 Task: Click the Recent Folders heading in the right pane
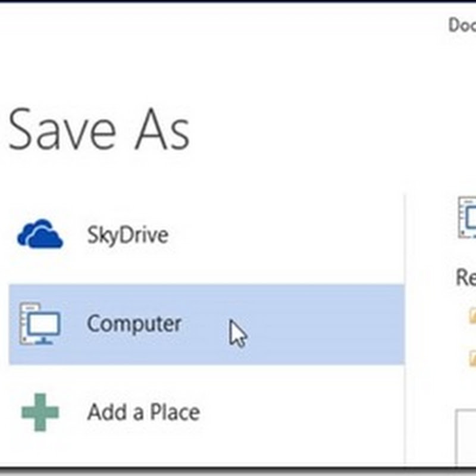click(x=465, y=277)
